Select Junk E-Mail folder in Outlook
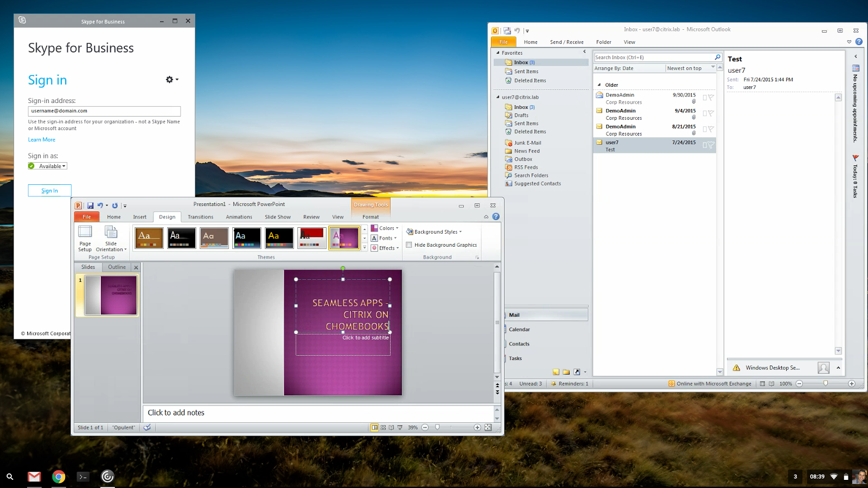This screenshot has height=488, width=868. [527, 143]
